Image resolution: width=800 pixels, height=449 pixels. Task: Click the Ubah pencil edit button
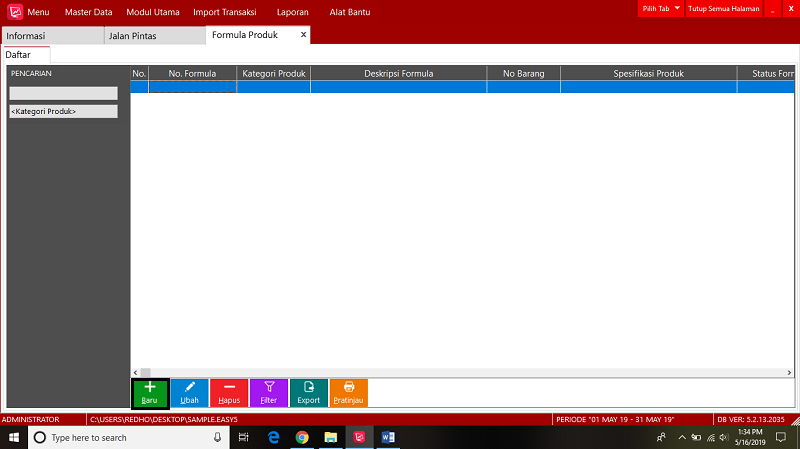pyautogui.click(x=189, y=392)
